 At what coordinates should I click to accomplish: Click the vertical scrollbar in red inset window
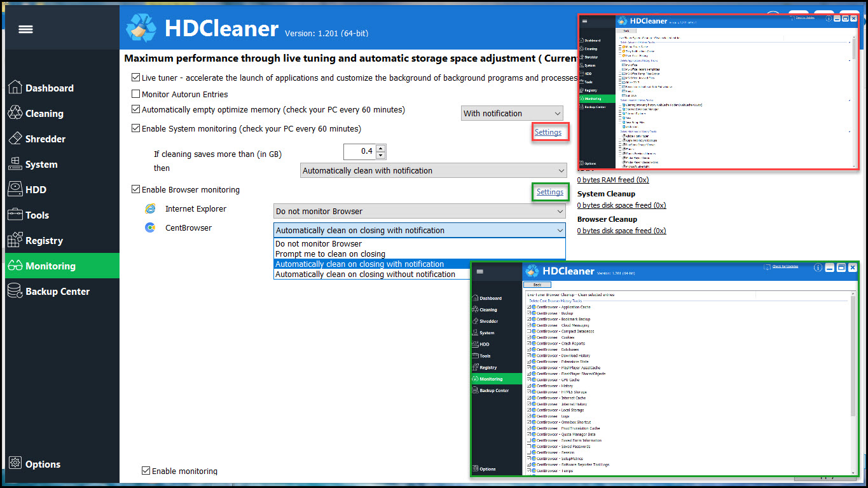[854, 102]
